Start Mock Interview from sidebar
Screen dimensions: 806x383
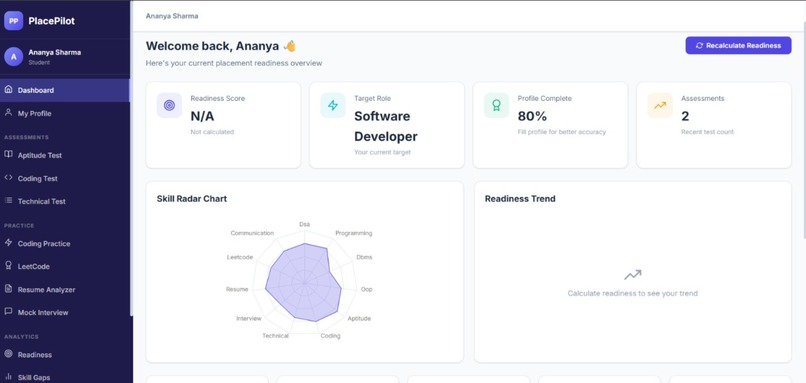point(65,312)
